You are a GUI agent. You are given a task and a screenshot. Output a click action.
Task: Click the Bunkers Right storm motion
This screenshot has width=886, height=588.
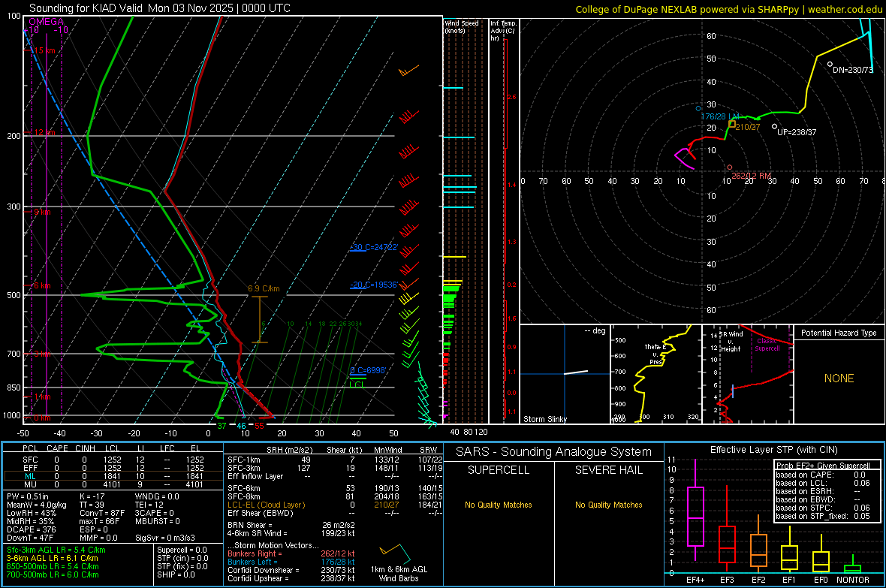coord(291,553)
